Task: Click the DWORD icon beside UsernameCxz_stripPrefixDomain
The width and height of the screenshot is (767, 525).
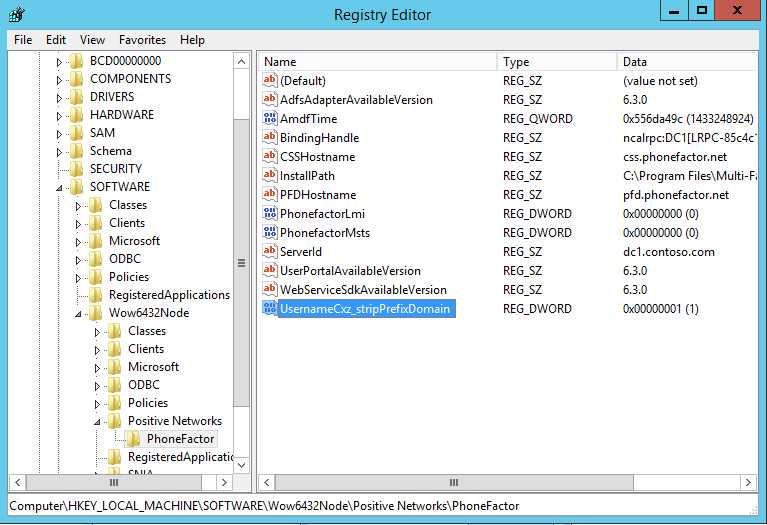Action: [270, 309]
